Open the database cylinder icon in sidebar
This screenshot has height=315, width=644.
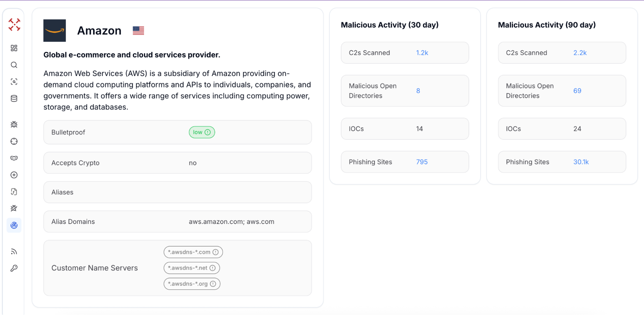click(14, 98)
